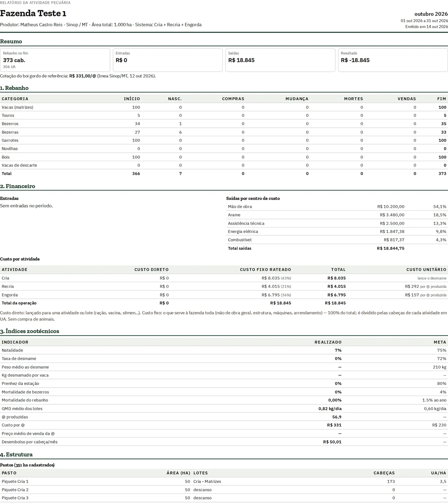This screenshot has height=503, width=448.
Task: Click the Natalidade indicator row
Action: pos(224,350)
